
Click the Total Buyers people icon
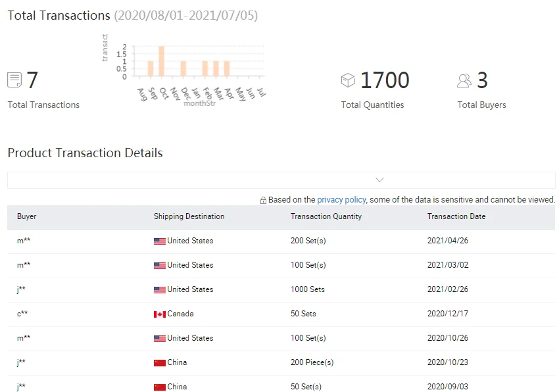pyautogui.click(x=464, y=80)
